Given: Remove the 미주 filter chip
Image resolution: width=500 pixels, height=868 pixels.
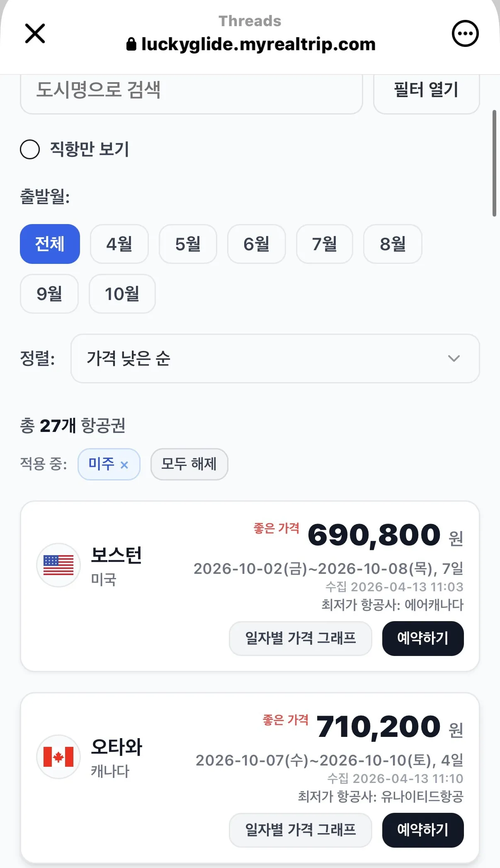Looking at the screenshot, I should [124, 465].
